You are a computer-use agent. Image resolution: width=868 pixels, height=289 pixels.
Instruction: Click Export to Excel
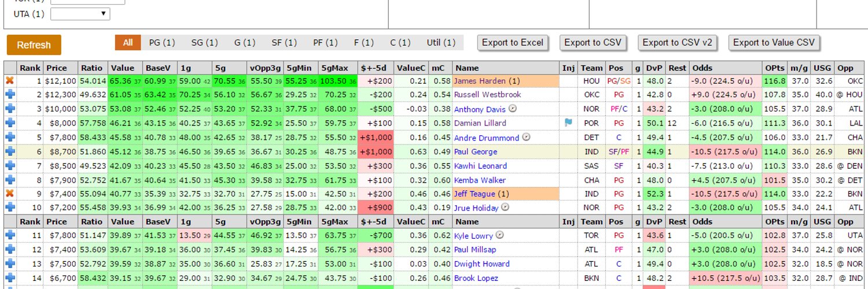click(513, 42)
